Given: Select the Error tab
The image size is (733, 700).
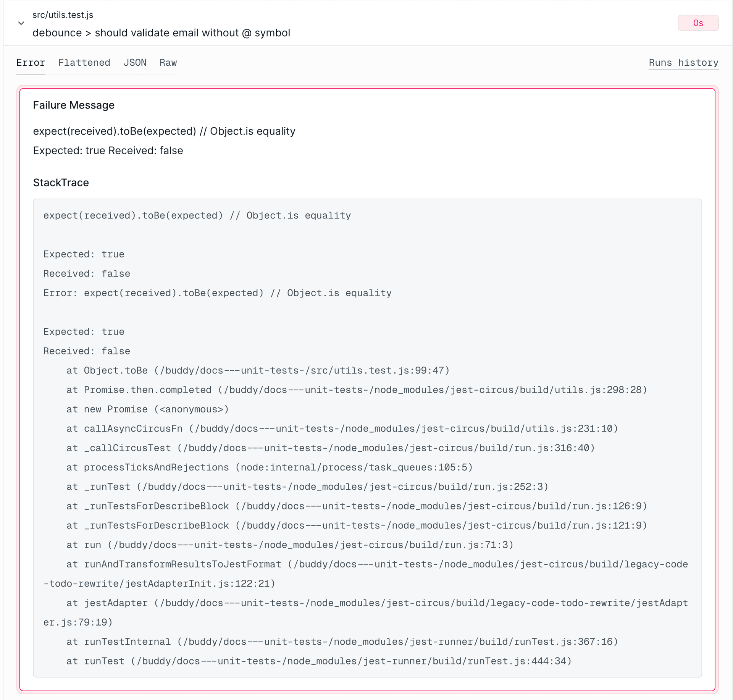Looking at the screenshot, I should (x=31, y=63).
